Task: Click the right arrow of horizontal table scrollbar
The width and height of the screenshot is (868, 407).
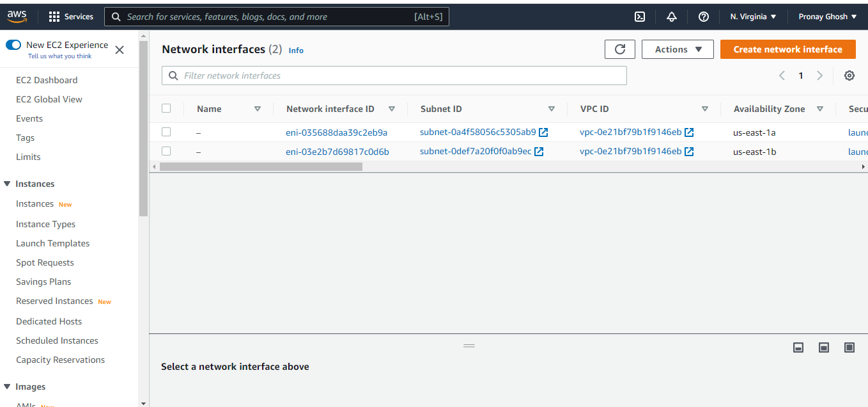Action: click(864, 166)
